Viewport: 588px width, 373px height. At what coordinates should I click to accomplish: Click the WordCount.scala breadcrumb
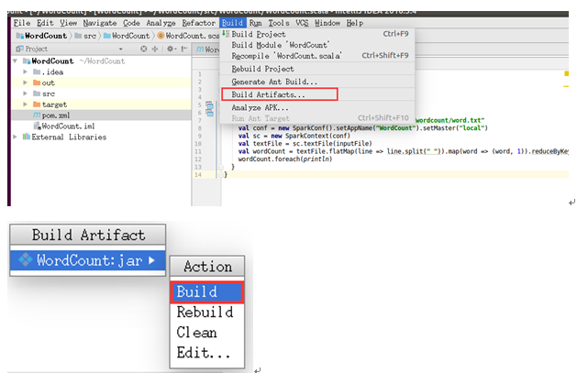tap(188, 36)
